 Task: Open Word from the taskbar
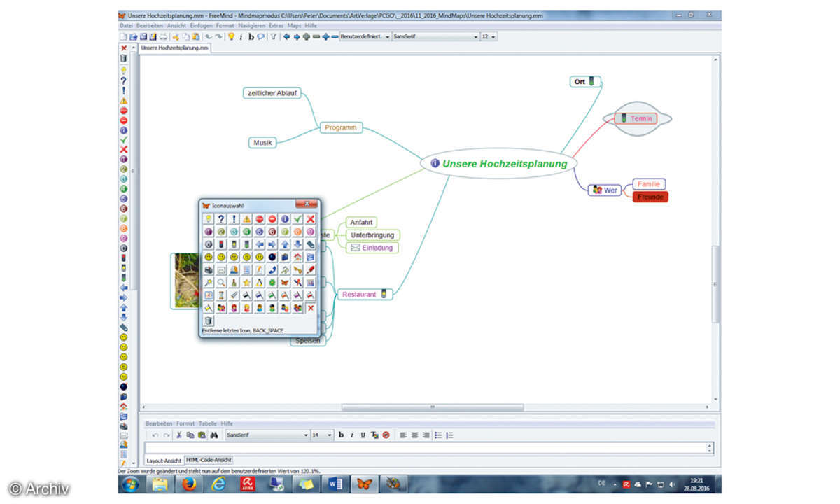(x=335, y=484)
